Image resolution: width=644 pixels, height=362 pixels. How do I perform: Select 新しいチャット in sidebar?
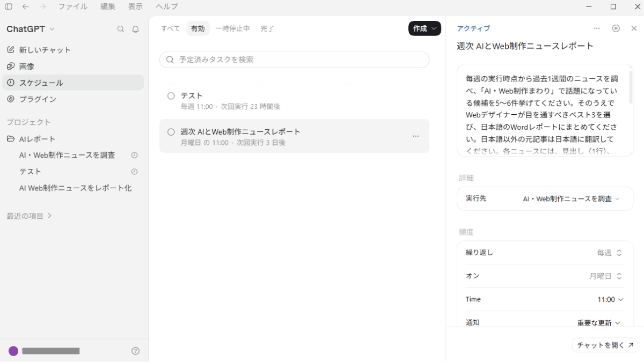coord(73,49)
